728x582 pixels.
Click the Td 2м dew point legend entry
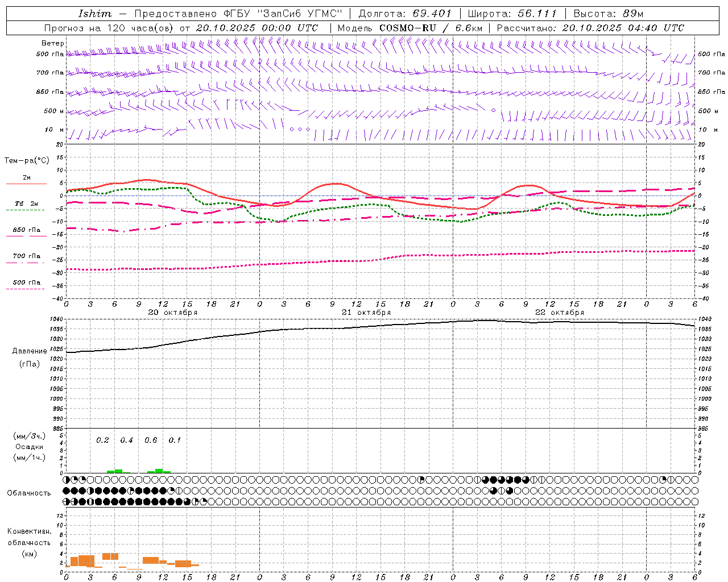pos(27,203)
